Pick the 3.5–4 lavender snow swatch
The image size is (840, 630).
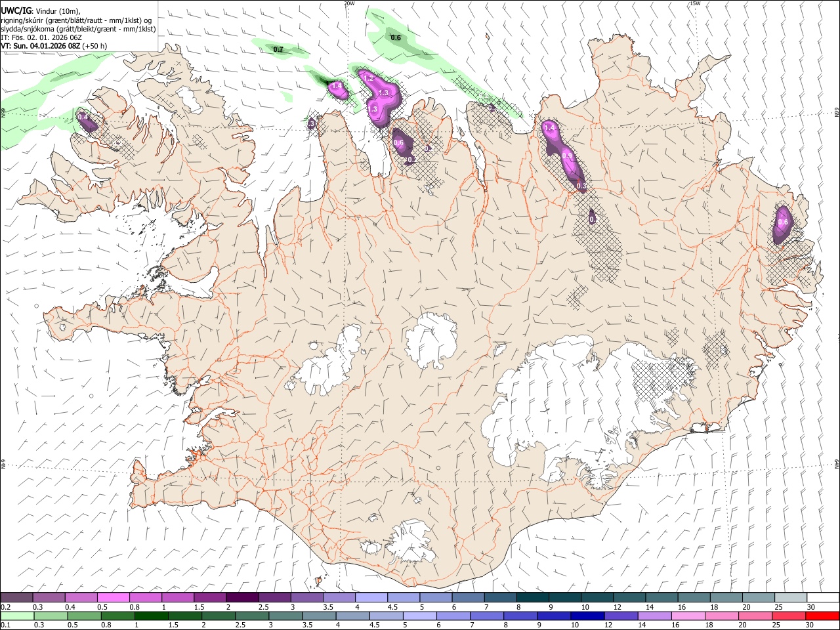339,598
